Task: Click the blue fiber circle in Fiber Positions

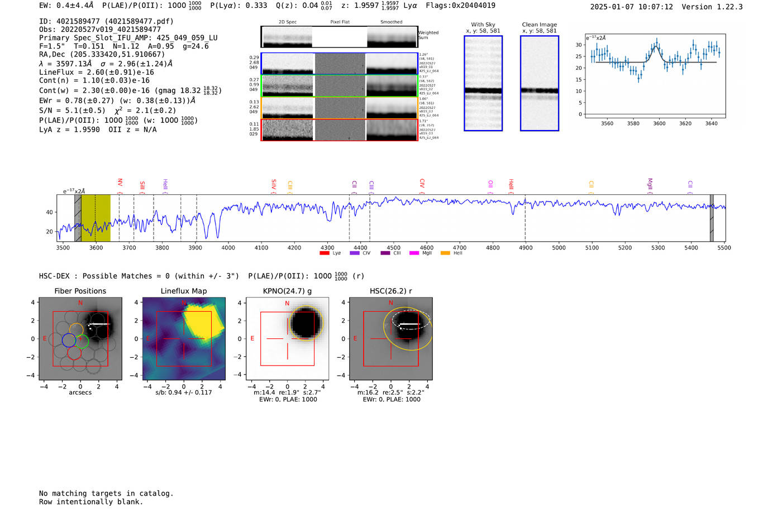Action: click(69, 341)
